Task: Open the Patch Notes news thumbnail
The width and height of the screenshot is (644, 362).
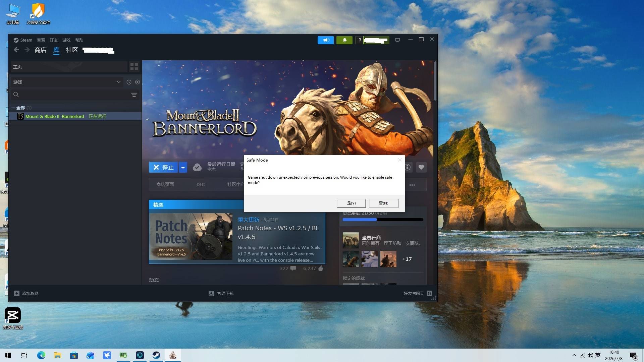Action: pyautogui.click(x=191, y=237)
